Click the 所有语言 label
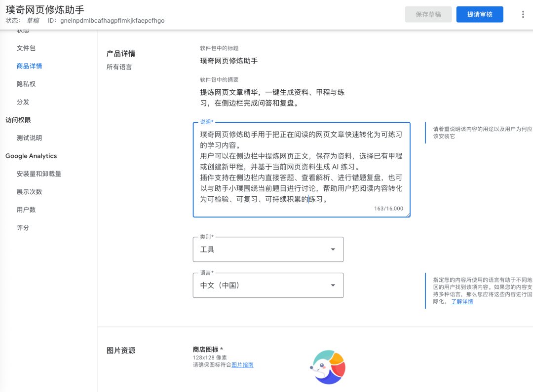Image resolution: width=533 pixels, height=392 pixels. [x=119, y=67]
